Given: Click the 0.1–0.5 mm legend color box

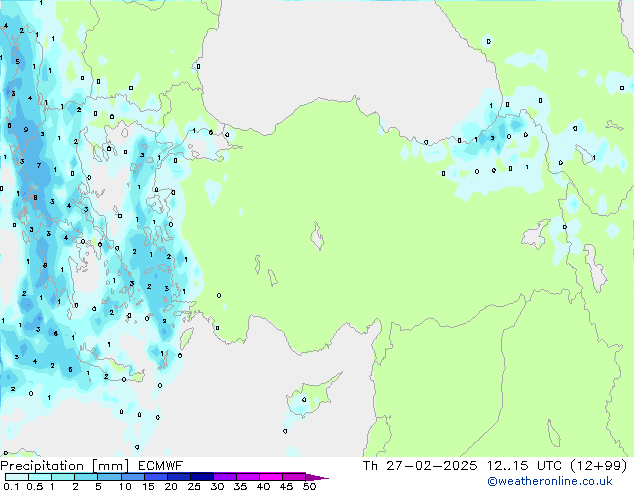Looking at the screenshot, I should [x=17, y=477].
